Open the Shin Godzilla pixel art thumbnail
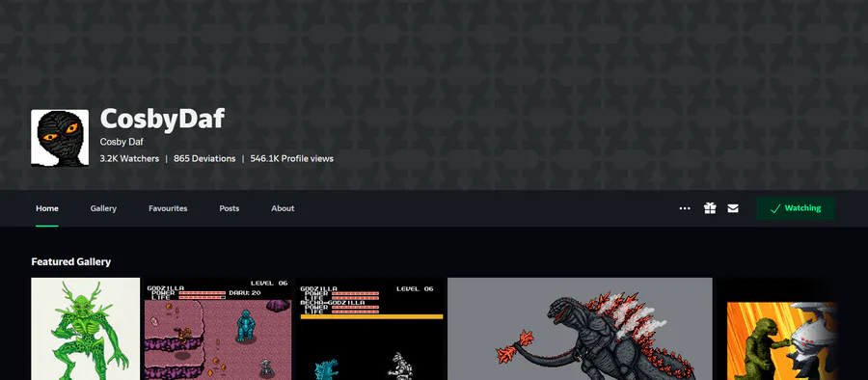This screenshot has width=868, height=380. [580, 329]
